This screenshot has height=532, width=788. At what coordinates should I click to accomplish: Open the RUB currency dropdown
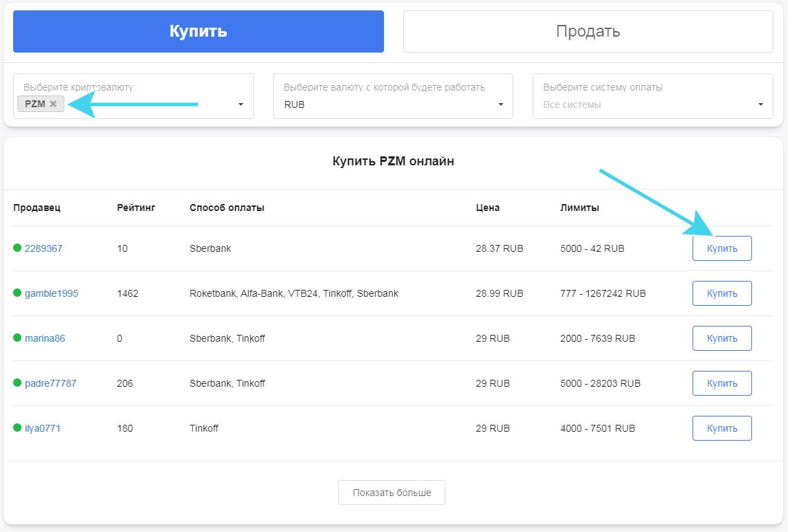[393, 96]
